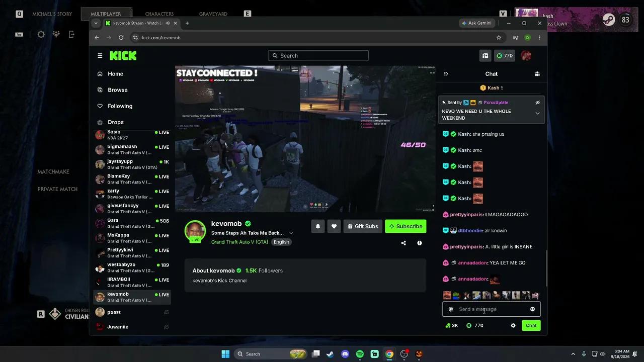The width and height of the screenshot is (644, 362).
Task: Click the green Kick logo
Action: 123,56
